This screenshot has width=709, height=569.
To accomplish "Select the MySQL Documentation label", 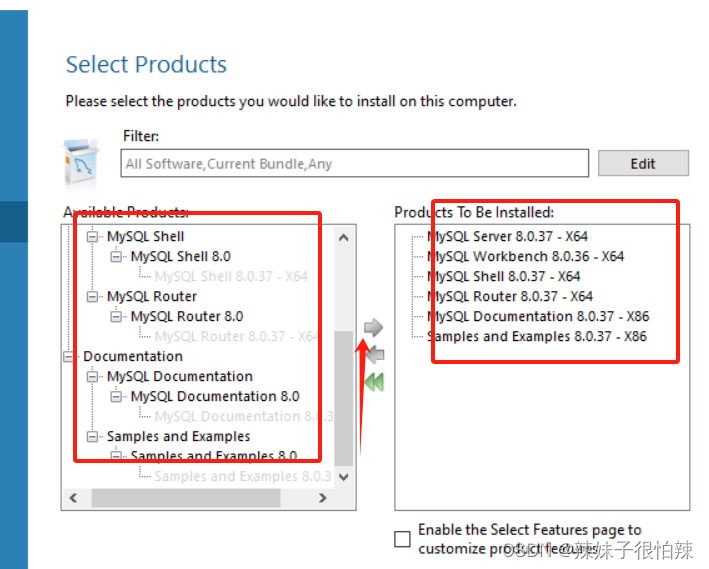I will point(180,376).
